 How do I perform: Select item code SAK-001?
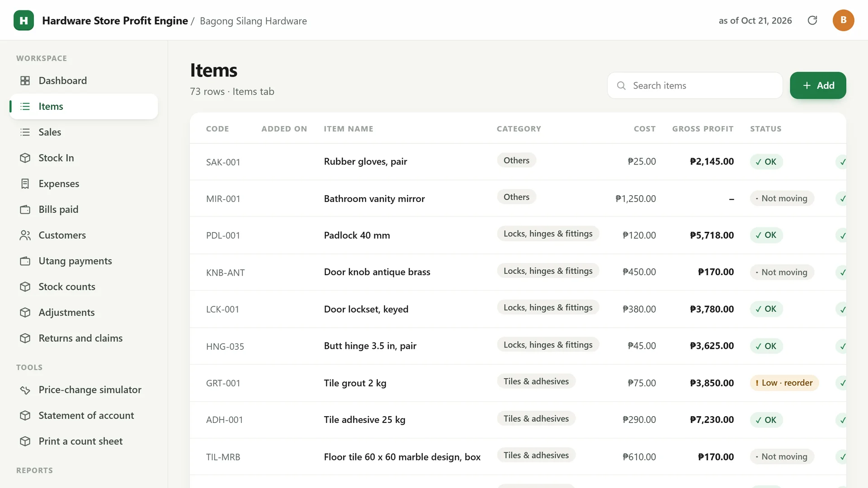223,162
